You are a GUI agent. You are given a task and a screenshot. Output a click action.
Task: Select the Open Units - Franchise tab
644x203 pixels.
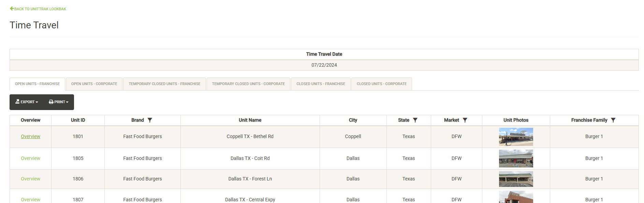click(x=37, y=84)
